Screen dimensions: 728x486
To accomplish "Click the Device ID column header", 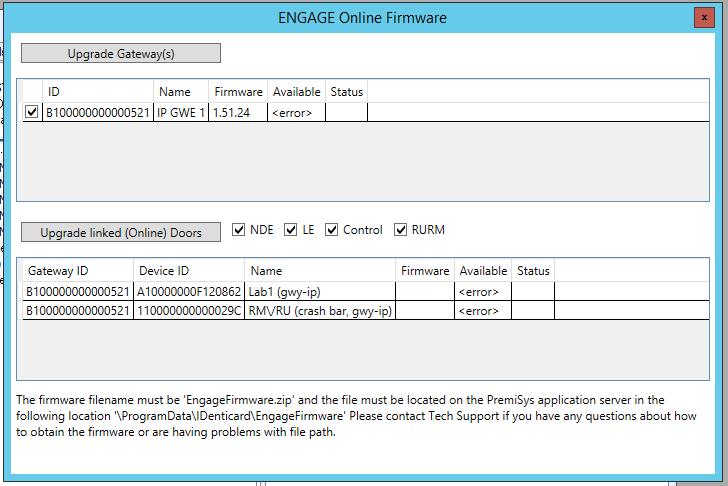I will tap(189, 271).
